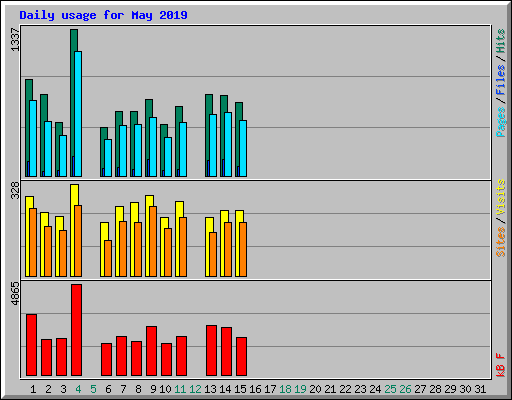Image resolution: width=512 pixels, height=400 pixels.
Task: Select green weekend day label 26
Action: click(405, 389)
